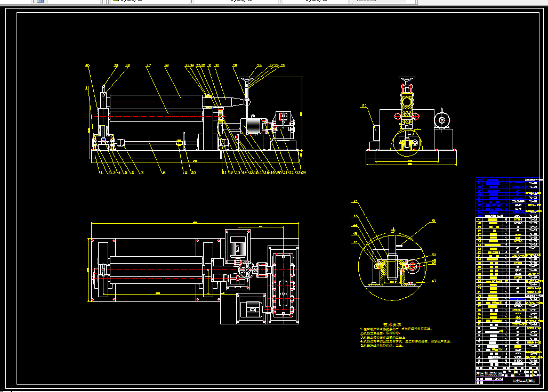Select part balloon number 8 below front view
Image resolution: width=548 pixels, height=392 pixels.
[x=164, y=173]
